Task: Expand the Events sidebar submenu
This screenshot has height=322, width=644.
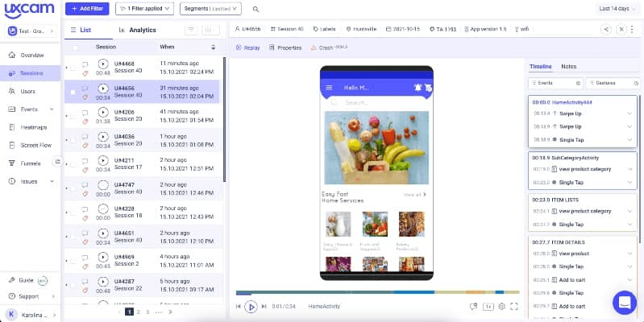Action: click(x=52, y=109)
